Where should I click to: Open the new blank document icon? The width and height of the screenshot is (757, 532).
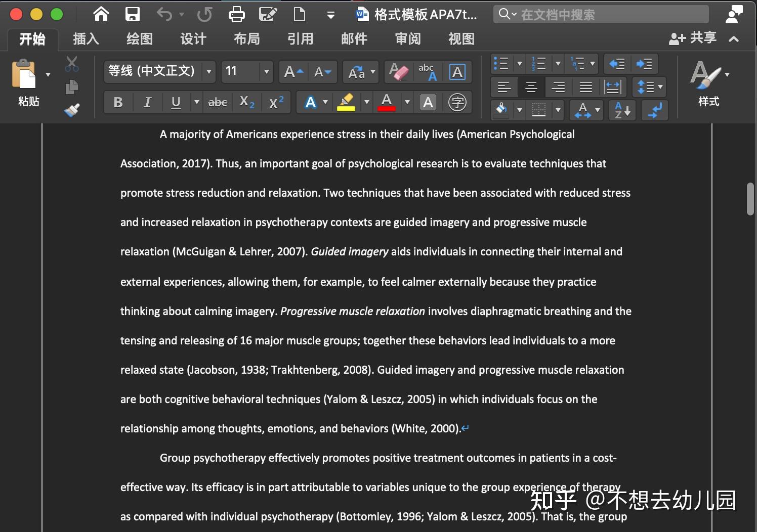[299, 14]
